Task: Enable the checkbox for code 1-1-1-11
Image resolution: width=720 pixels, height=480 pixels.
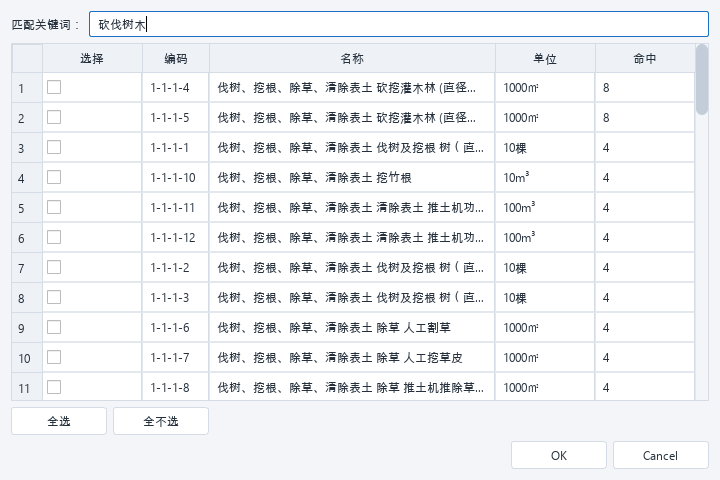Action: [x=54, y=207]
